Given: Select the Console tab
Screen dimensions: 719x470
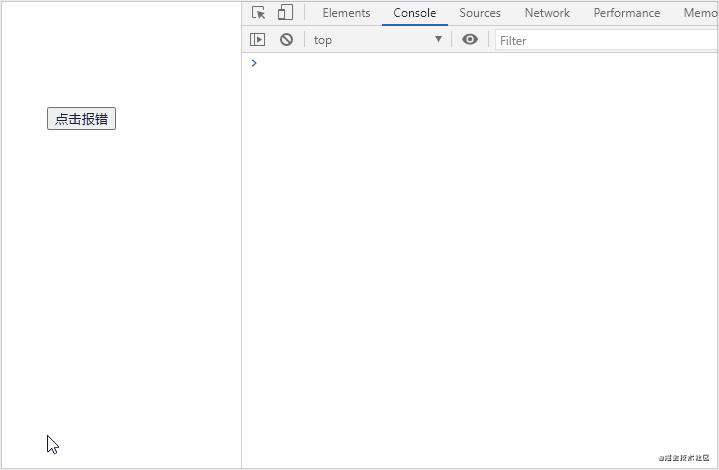Looking at the screenshot, I should pyautogui.click(x=415, y=13).
